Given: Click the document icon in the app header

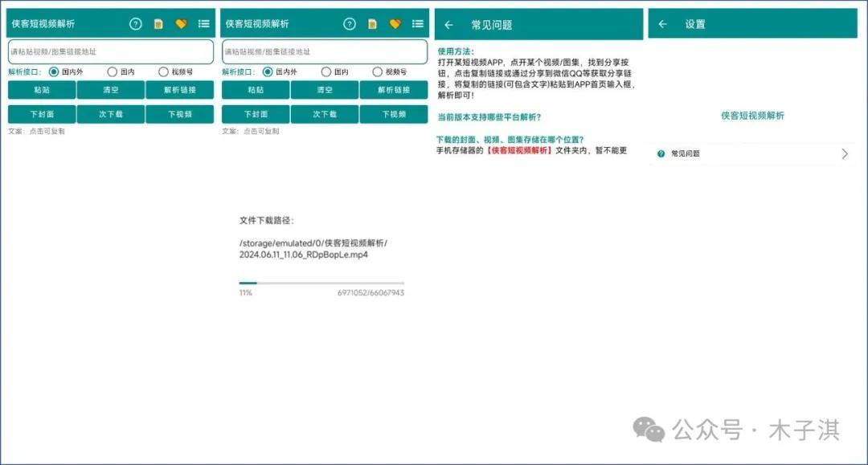Looking at the screenshot, I should pos(158,24).
